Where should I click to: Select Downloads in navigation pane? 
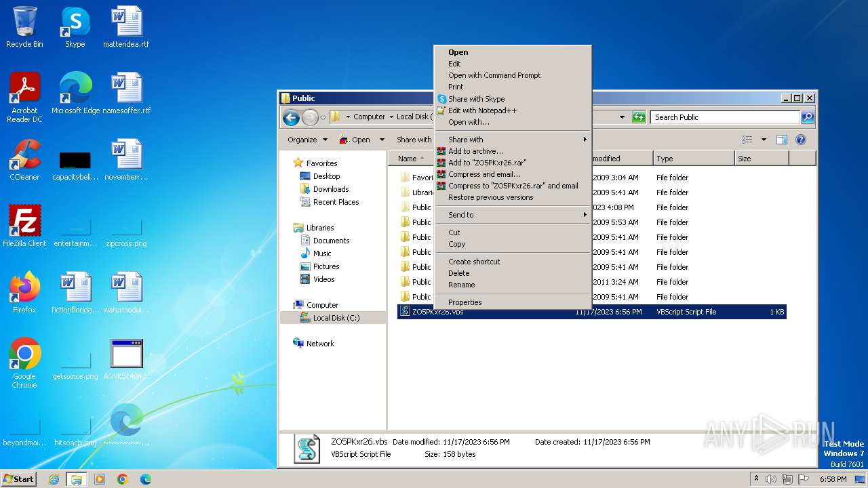pos(324,189)
